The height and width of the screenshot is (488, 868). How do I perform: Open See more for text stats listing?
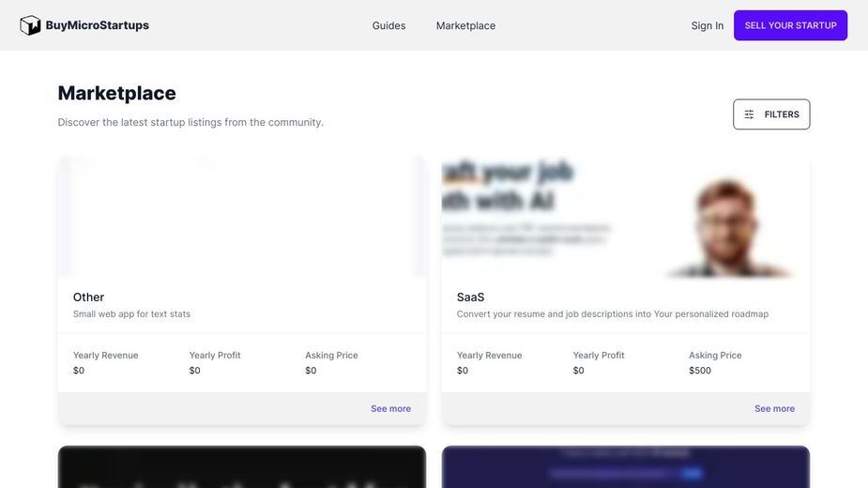tap(390, 409)
